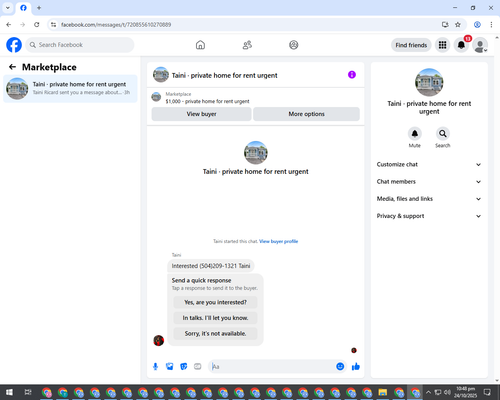Open Chrome profile icon
This screenshot has width=500, height=400.
coord(477,25)
